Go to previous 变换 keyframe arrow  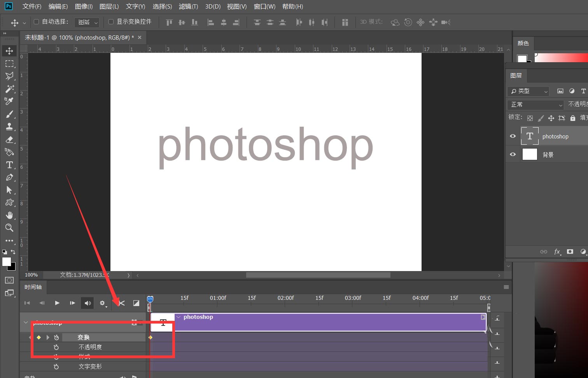pos(30,338)
